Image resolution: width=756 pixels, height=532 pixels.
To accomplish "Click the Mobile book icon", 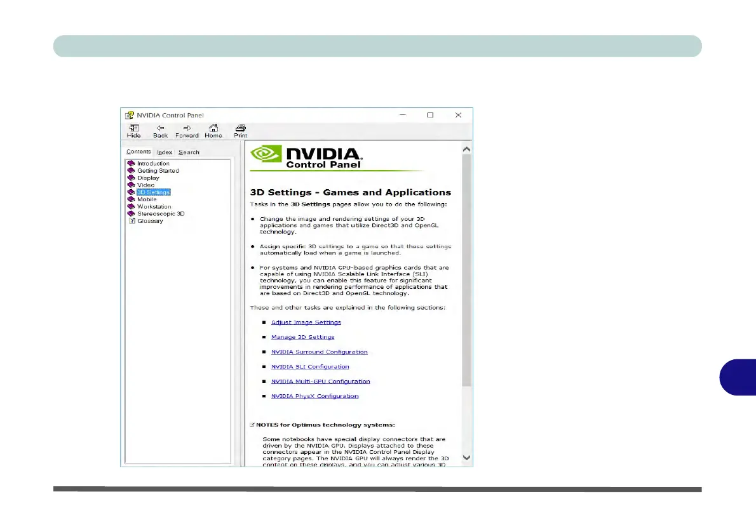I will point(131,199).
